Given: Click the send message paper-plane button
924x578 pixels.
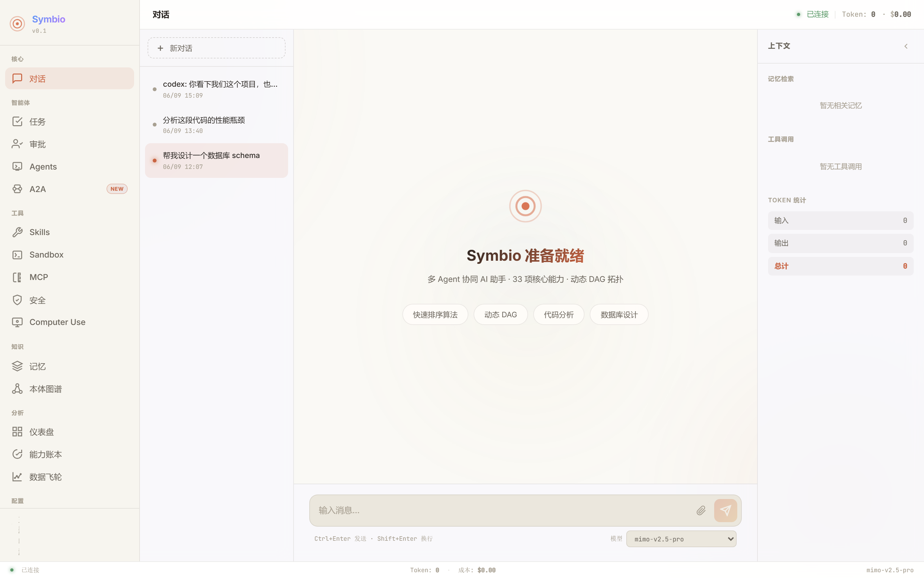Looking at the screenshot, I should 725,510.
